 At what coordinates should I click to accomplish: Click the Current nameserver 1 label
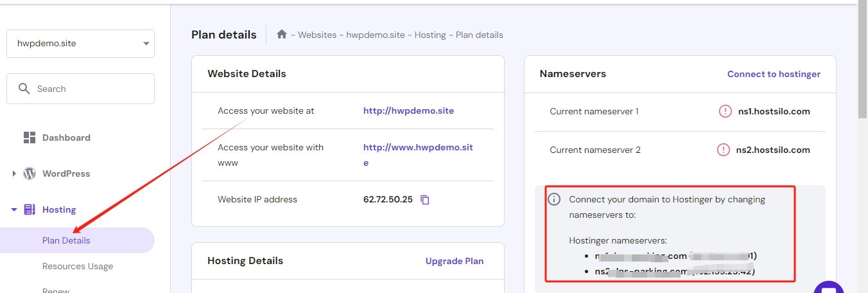[594, 111]
